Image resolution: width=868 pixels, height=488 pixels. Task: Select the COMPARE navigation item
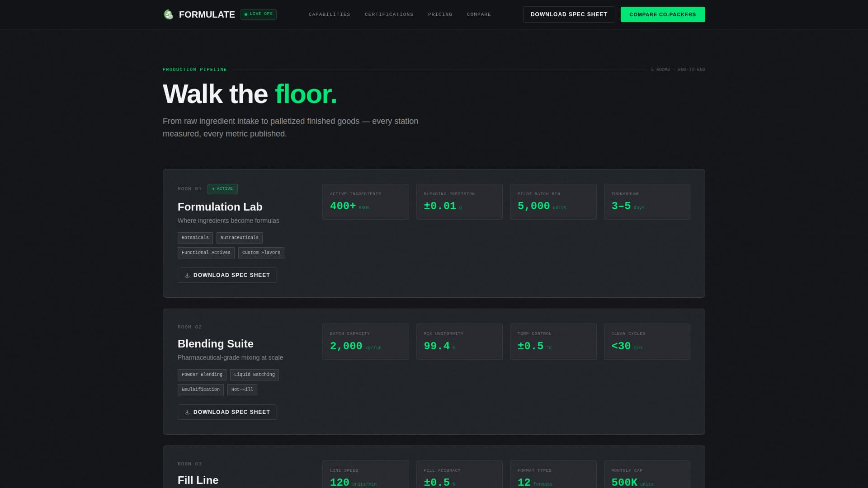pyautogui.click(x=479, y=14)
